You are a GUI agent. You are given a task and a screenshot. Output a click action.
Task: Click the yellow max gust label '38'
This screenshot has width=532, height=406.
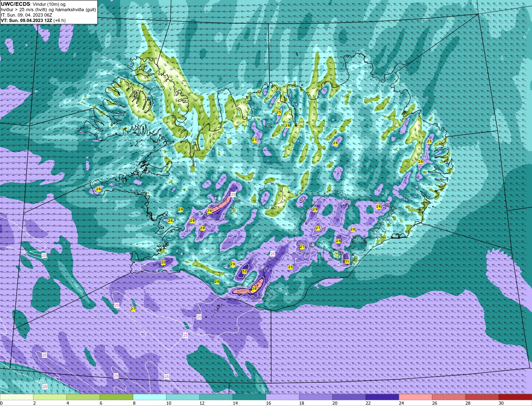(x=254, y=289)
